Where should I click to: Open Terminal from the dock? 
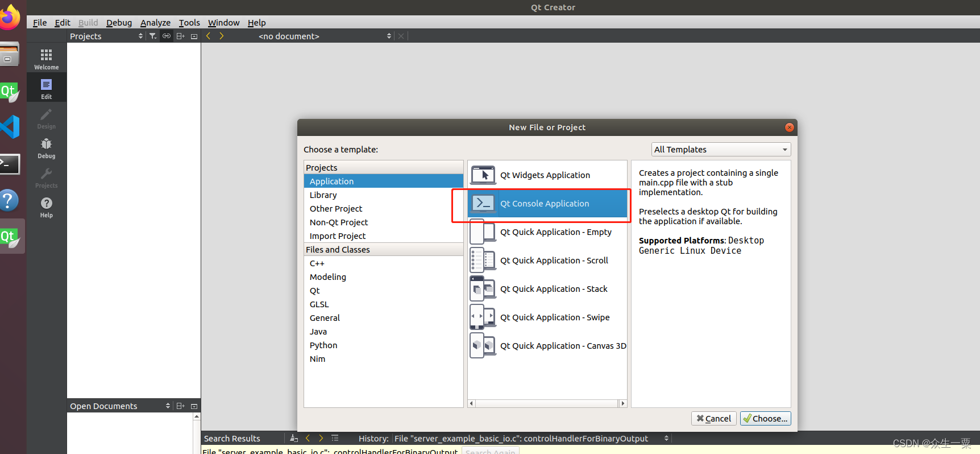point(10,164)
